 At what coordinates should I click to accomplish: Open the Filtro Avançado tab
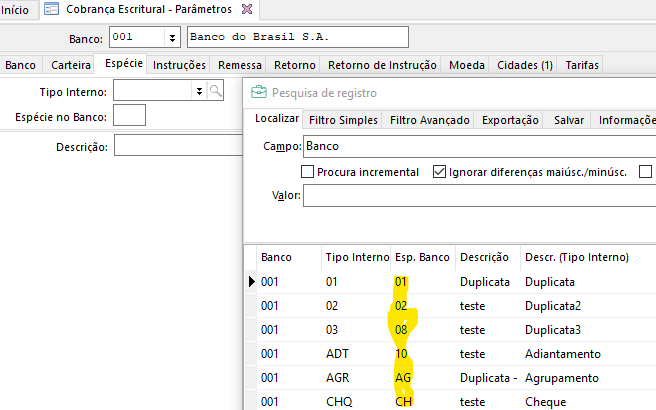point(430,120)
